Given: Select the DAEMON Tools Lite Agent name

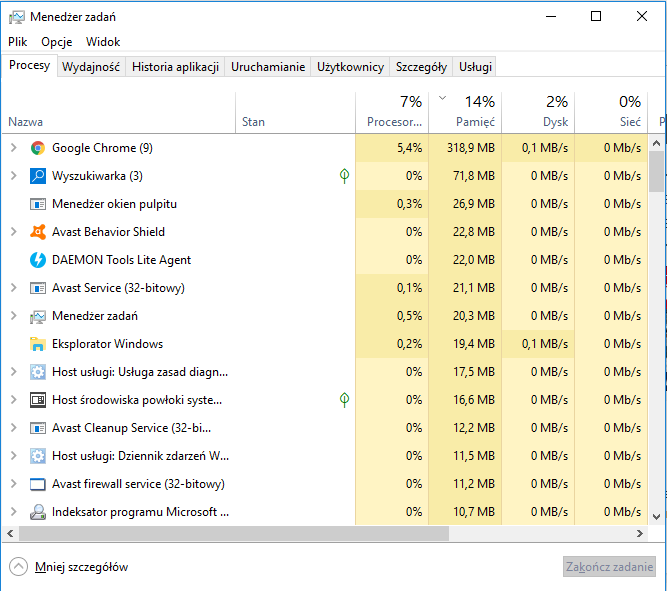Looking at the screenshot, I should click(x=121, y=260).
